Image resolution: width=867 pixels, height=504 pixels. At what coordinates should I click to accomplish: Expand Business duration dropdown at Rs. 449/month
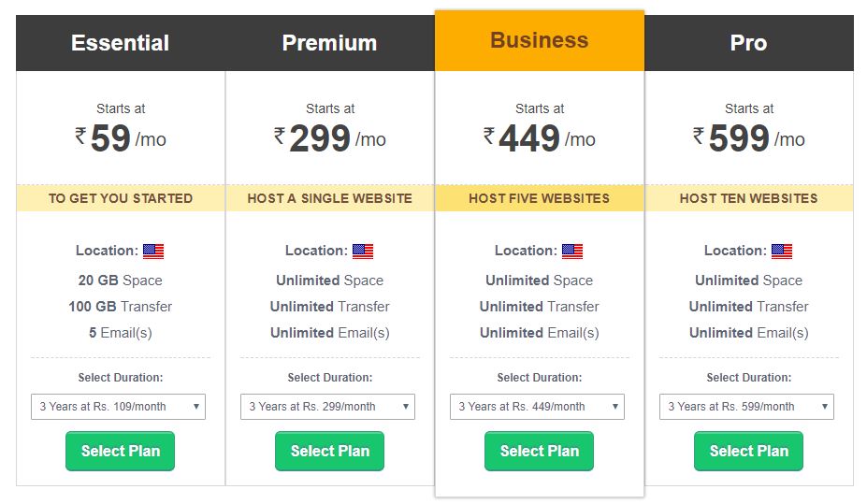pyautogui.click(x=538, y=407)
